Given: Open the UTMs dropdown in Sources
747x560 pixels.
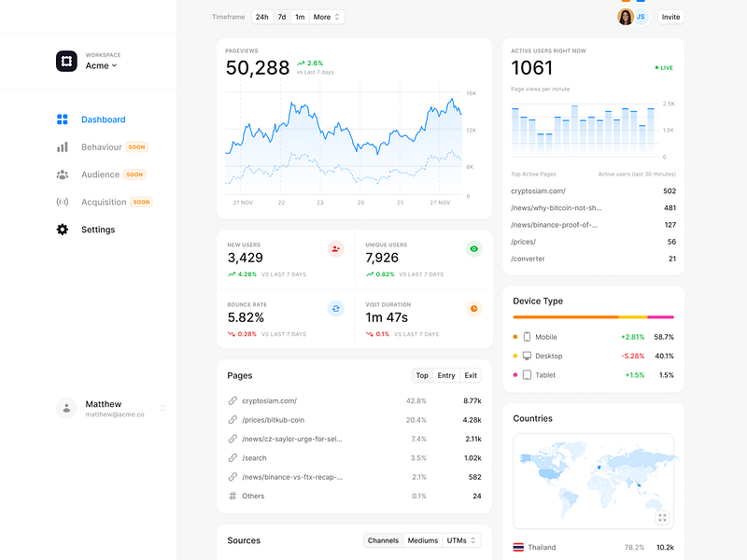Looking at the screenshot, I should coord(458,540).
